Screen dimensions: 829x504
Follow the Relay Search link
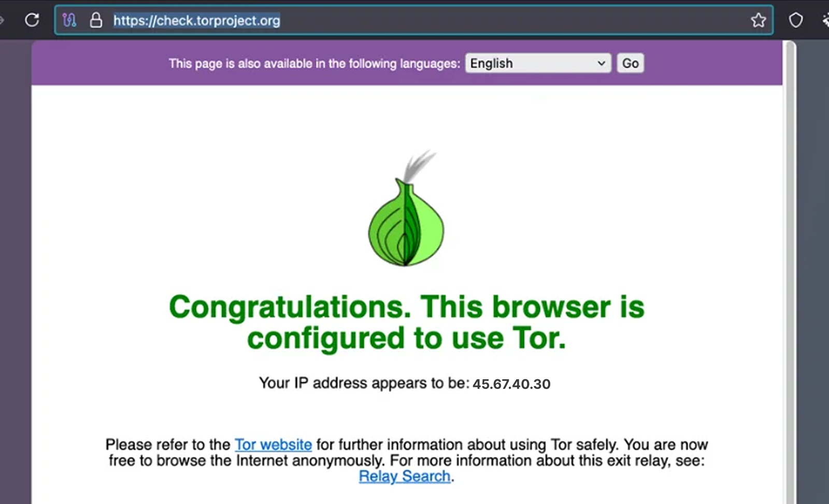pos(405,476)
